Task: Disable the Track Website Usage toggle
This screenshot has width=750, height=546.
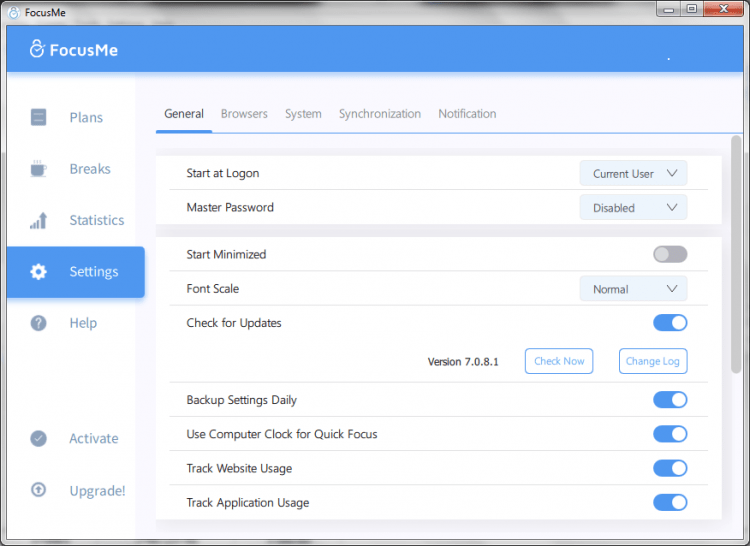Action: pyautogui.click(x=670, y=468)
